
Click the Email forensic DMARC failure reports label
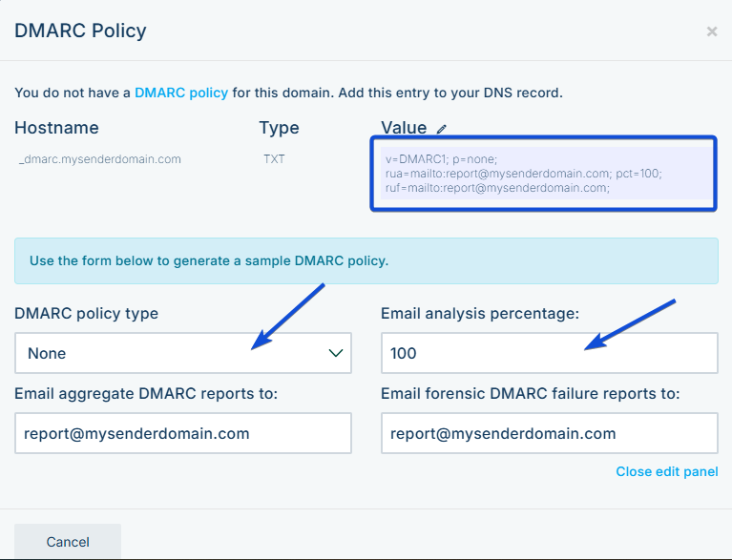click(531, 393)
